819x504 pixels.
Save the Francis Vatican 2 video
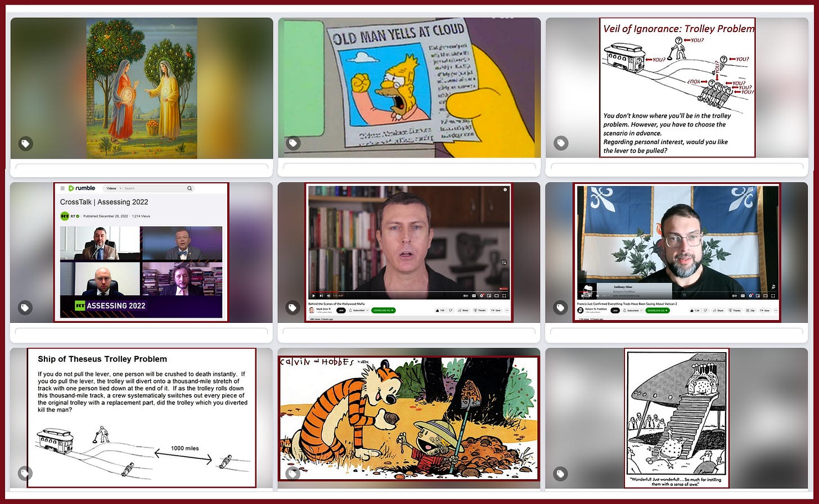click(x=765, y=310)
